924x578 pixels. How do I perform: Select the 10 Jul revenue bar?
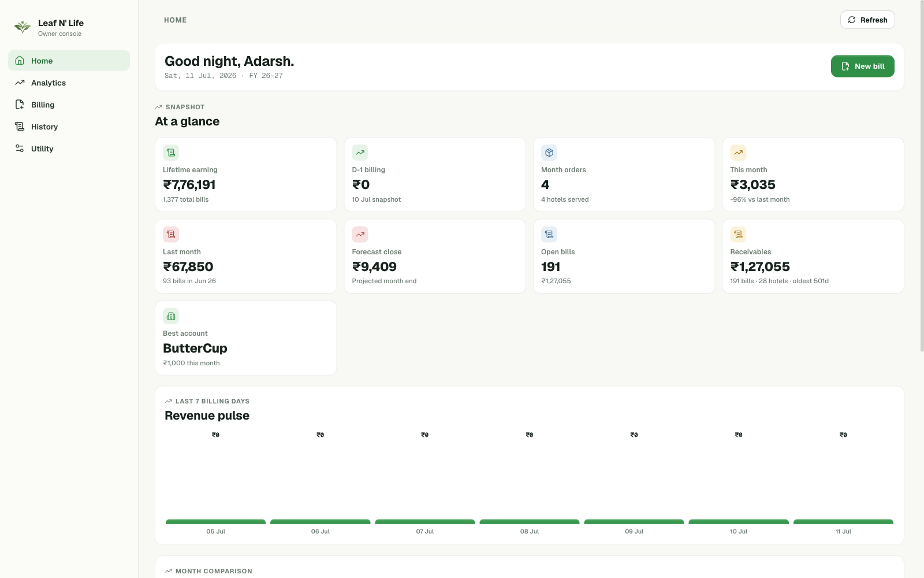[739, 522]
